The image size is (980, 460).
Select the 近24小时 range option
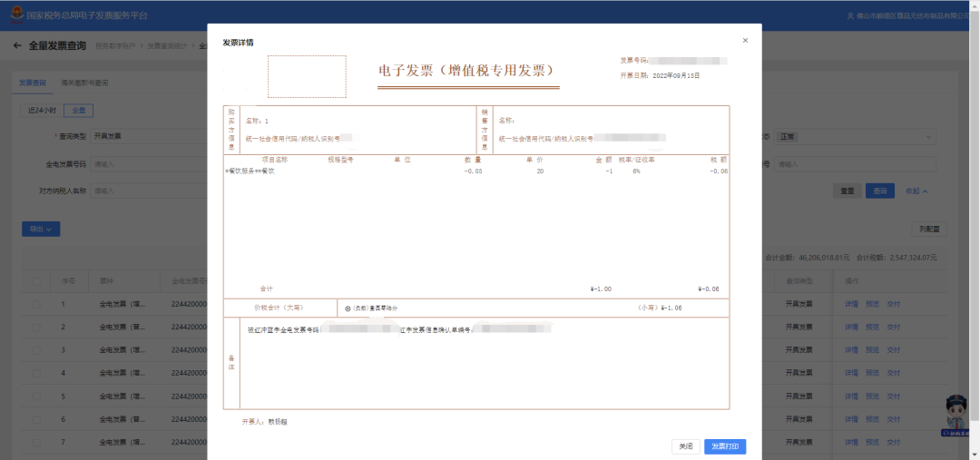(x=43, y=111)
